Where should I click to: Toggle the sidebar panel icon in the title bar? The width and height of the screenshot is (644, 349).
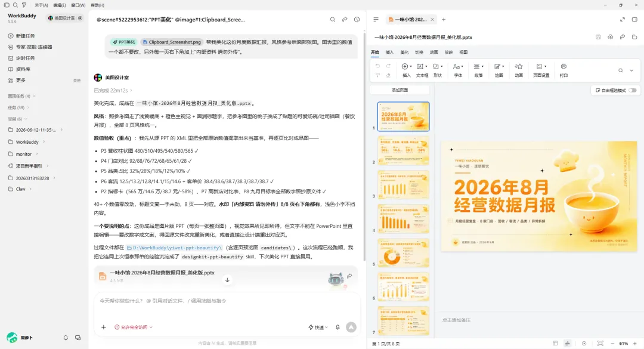pyautogui.click(x=7, y=5)
